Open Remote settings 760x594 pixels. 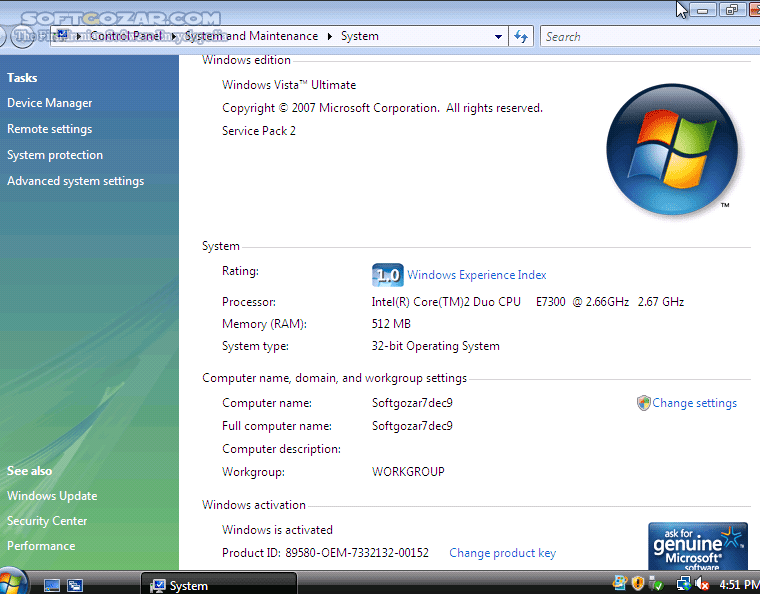coord(49,129)
